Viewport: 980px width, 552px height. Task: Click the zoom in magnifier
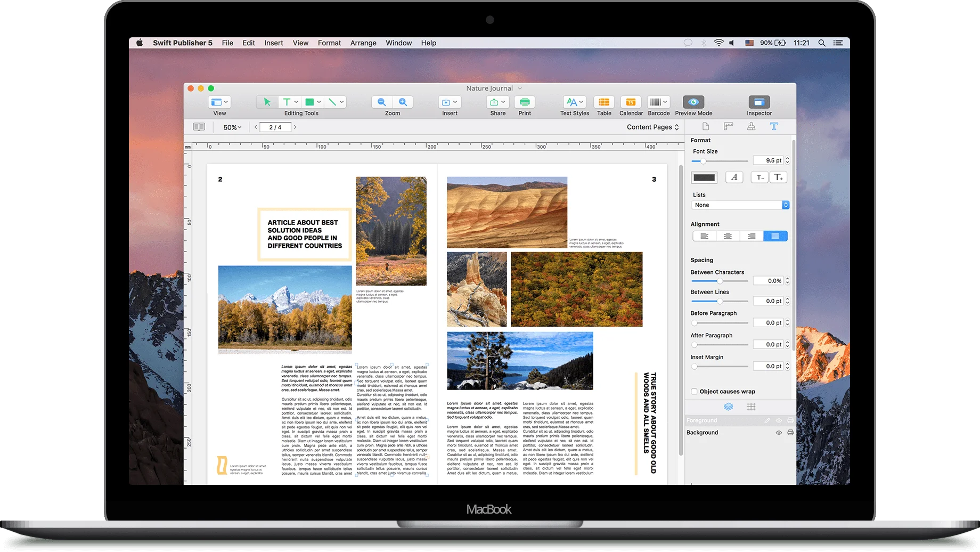click(403, 102)
